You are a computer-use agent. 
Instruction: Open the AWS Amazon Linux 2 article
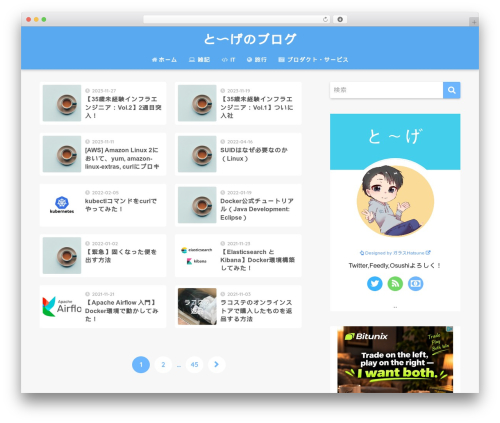103,154
